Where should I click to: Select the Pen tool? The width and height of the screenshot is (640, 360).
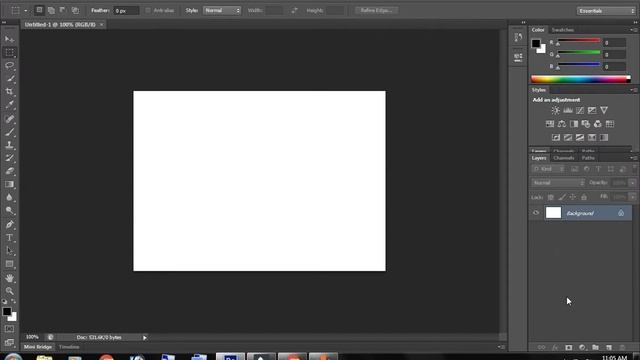(x=9, y=224)
